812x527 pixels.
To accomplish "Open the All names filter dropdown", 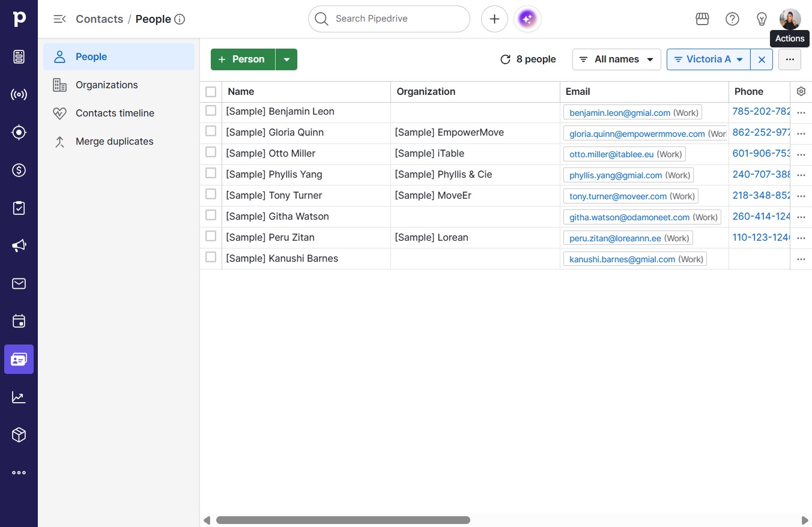I will tap(617, 59).
